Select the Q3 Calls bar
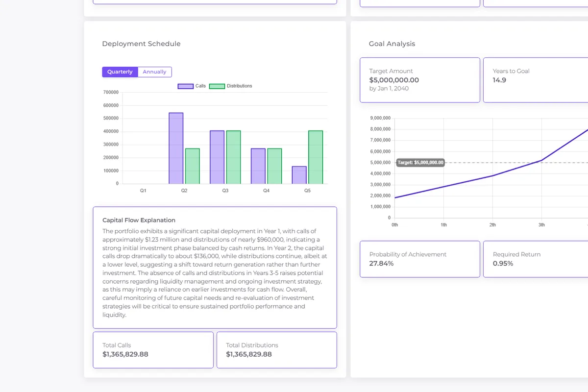588x392 pixels. point(217,157)
